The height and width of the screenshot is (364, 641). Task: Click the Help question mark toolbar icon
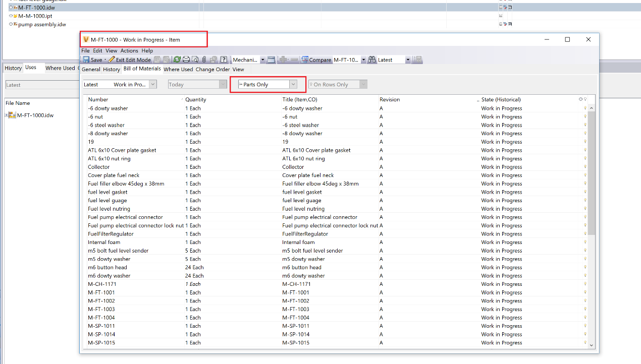coord(224,59)
